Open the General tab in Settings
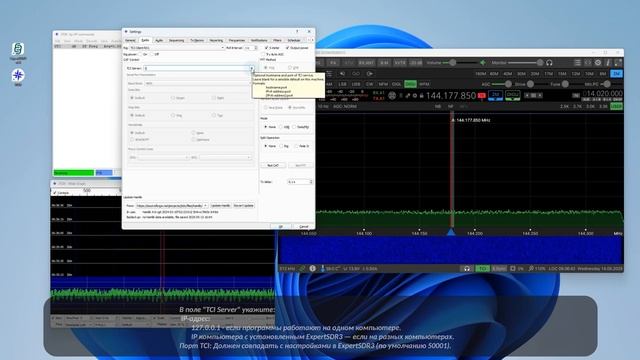This screenshot has width=640, height=360. [x=130, y=40]
